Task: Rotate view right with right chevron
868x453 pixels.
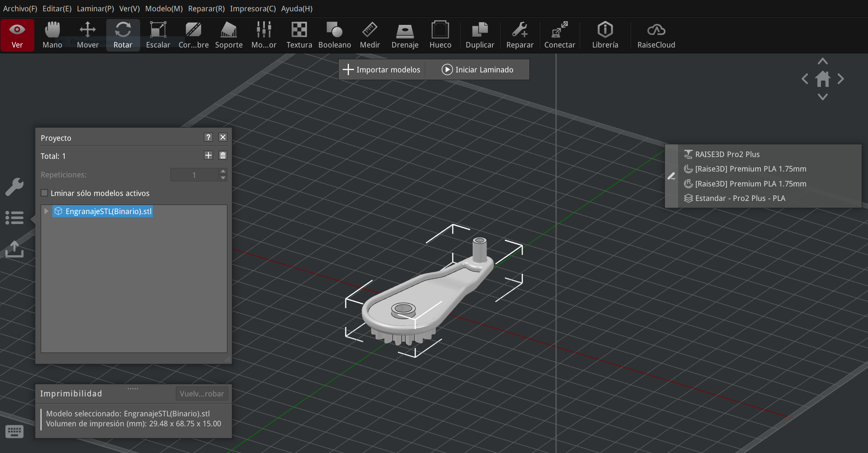Action: [840, 79]
